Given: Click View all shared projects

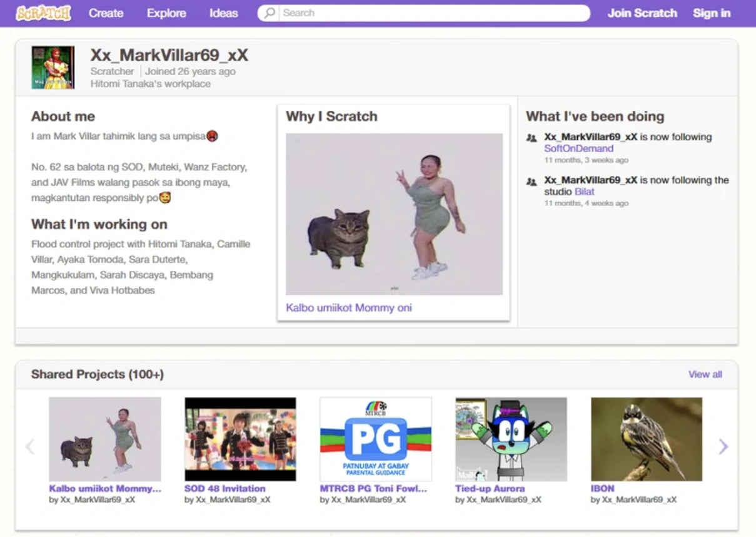Looking at the screenshot, I should point(705,374).
